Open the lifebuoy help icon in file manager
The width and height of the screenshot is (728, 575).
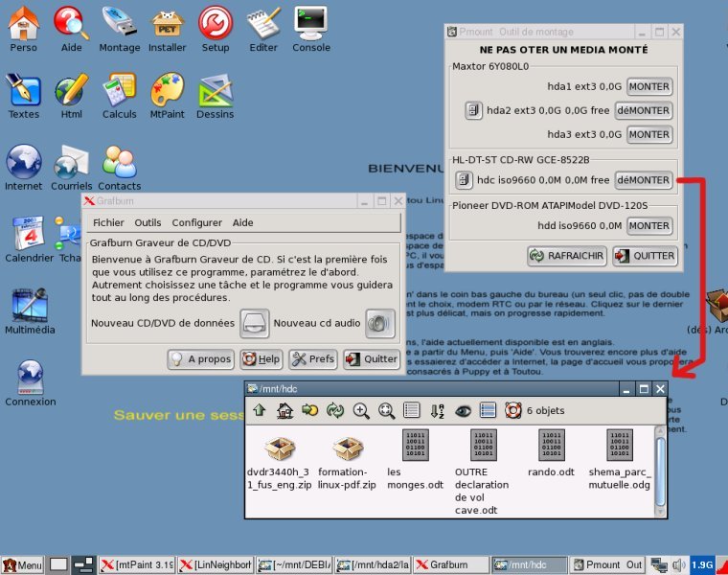coord(512,410)
